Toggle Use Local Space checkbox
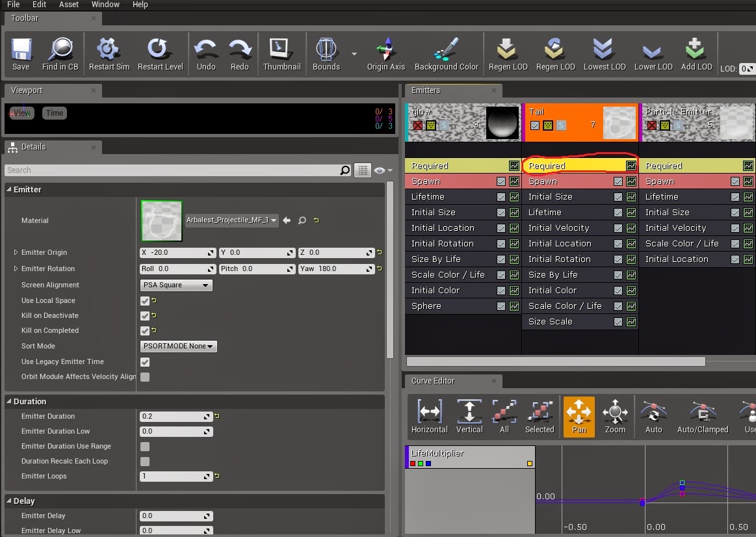Image resolution: width=756 pixels, height=537 pixels. point(145,301)
